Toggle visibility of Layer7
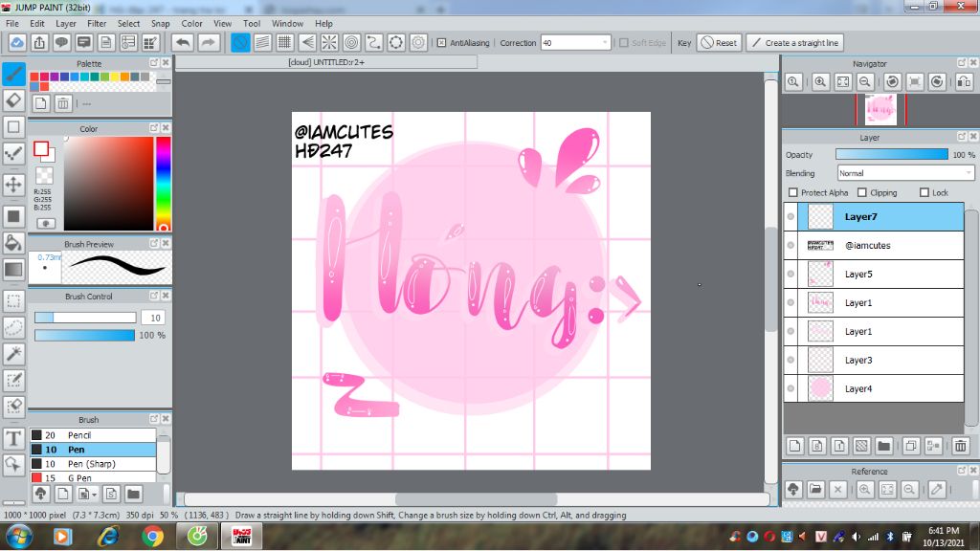 (x=791, y=217)
